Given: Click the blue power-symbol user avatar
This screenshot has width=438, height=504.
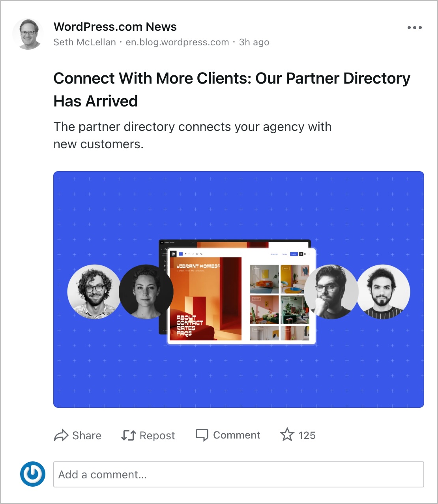Looking at the screenshot, I should 33,474.
